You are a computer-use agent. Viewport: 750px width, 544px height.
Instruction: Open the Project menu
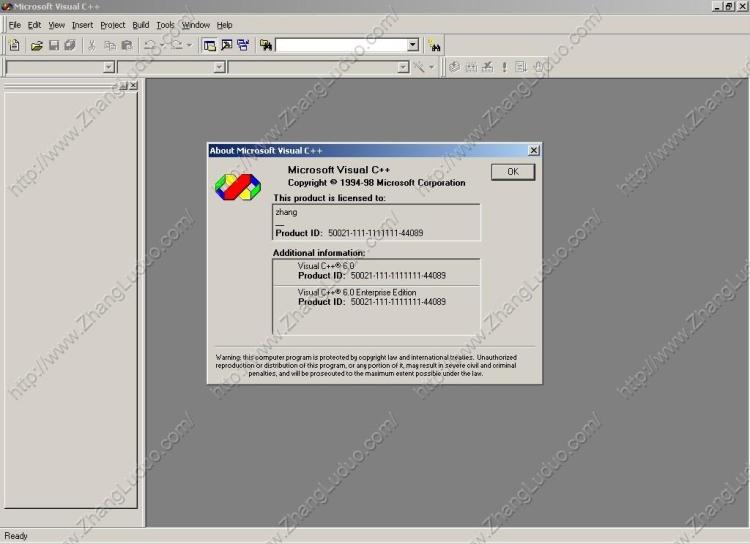click(112, 25)
